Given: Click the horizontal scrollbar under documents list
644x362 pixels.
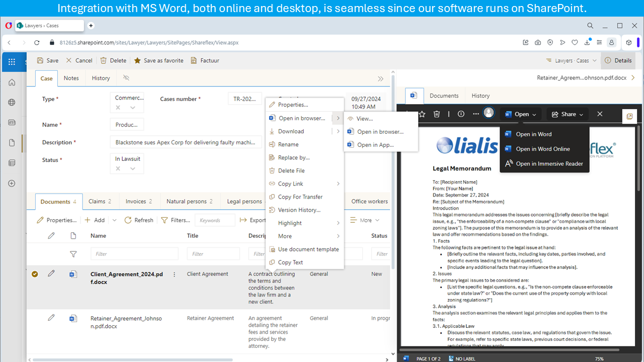Looking at the screenshot, I should [x=132, y=359].
